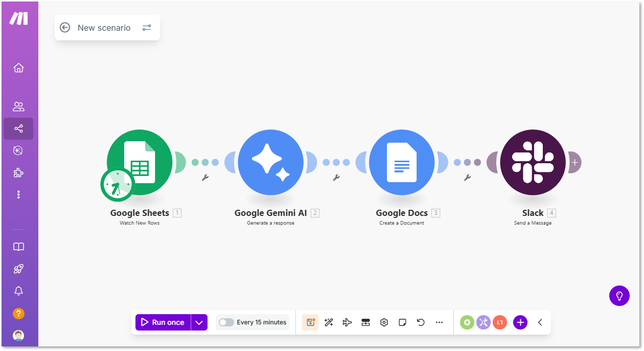Image resolution: width=644 pixels, height=351 pixels.
Task: Select the Google Sheets module
Action: click(140, 162)
